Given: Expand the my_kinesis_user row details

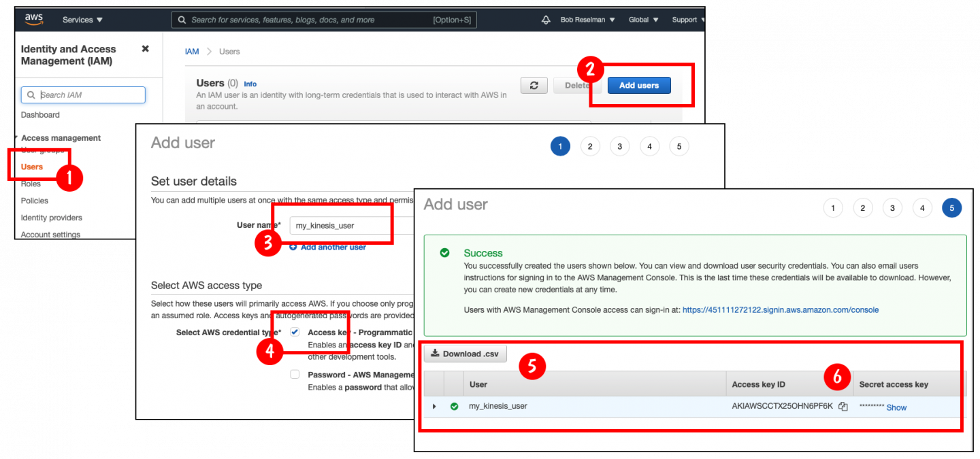Looking at the screenshot, I should tap(434, 407).
